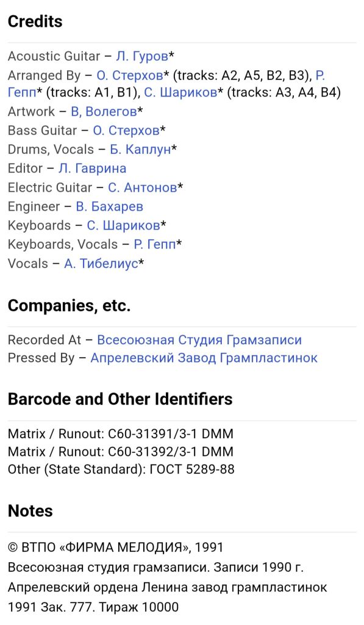Open Апрелевский Завод Грампластинок link
Image resolution: width=364 pixels, height=625 pixels.
204,358
